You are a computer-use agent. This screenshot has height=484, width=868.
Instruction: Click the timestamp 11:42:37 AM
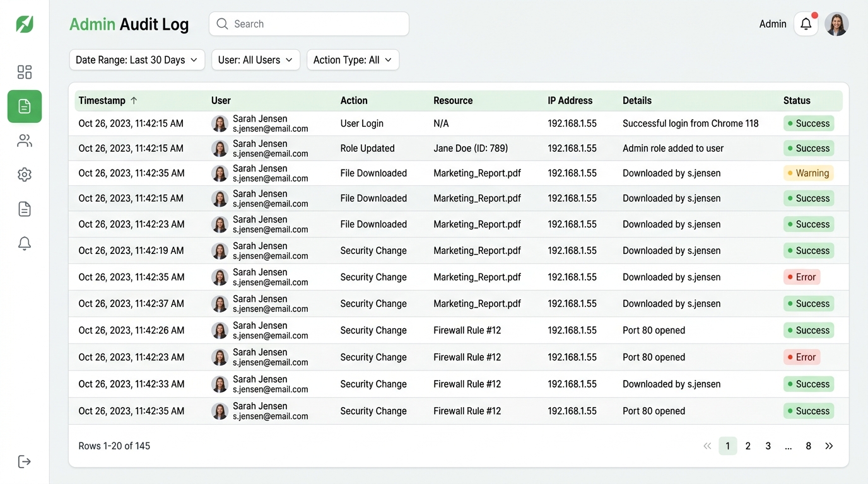coord(131,304)
